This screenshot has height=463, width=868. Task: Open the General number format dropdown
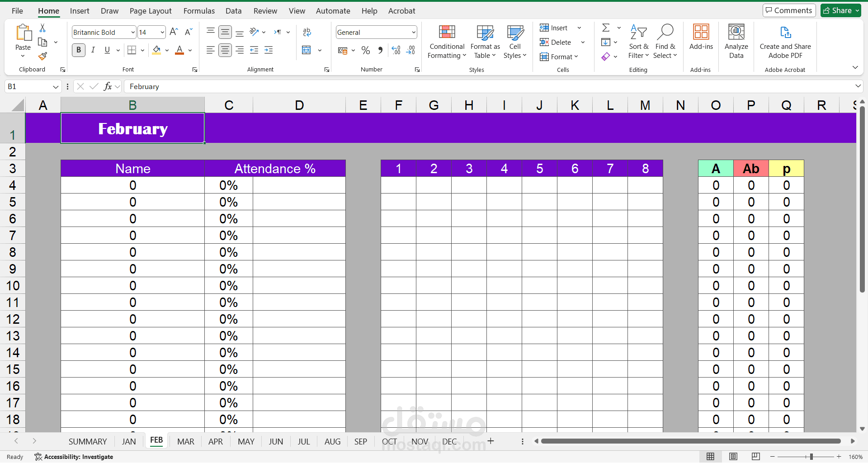pyautogui.click(x=413, y=32)
